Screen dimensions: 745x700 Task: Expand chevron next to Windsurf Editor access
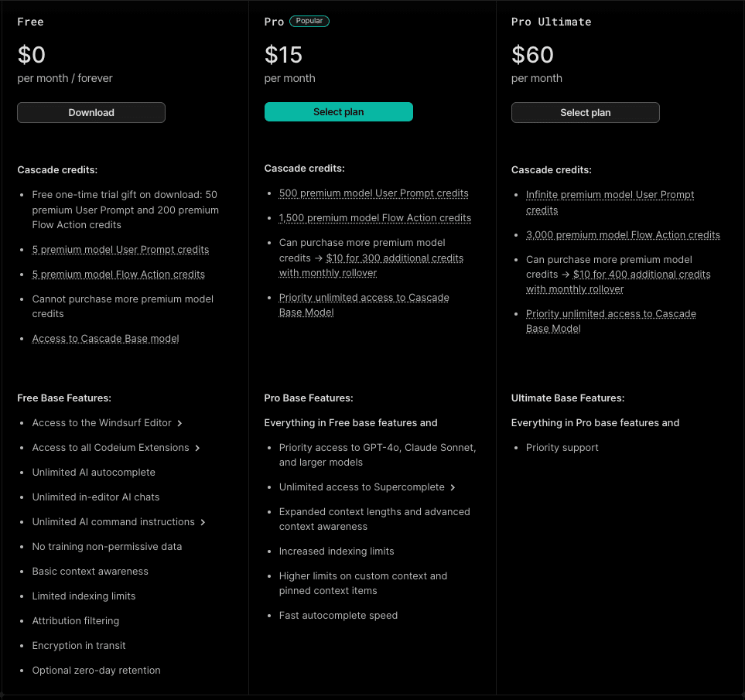coord(179,423)
